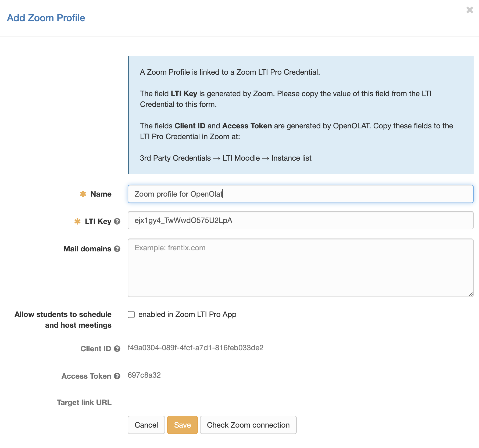Grab the Mail domains textarea resize handle
The height and width of the screenshot is (448, 479).
470,294
